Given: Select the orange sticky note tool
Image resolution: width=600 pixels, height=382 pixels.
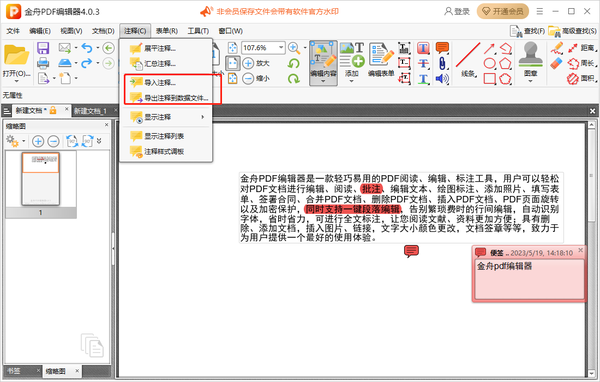Looking at the screenshot, I should (442, 48).
